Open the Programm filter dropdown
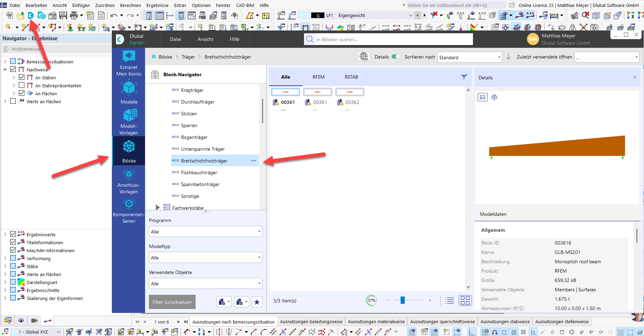 click(205, 232)
